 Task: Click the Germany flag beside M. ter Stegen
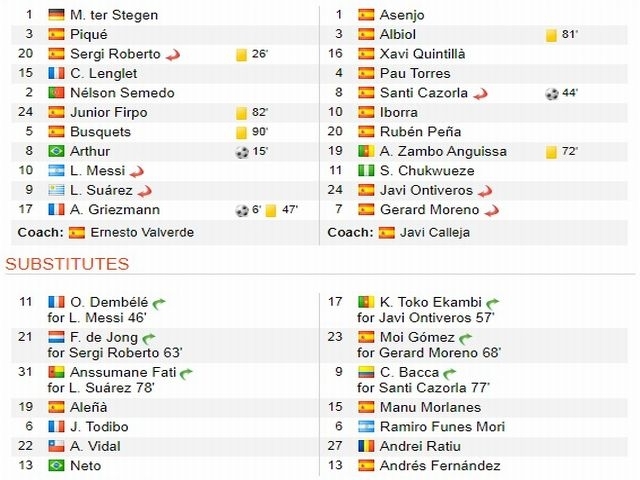56,15
